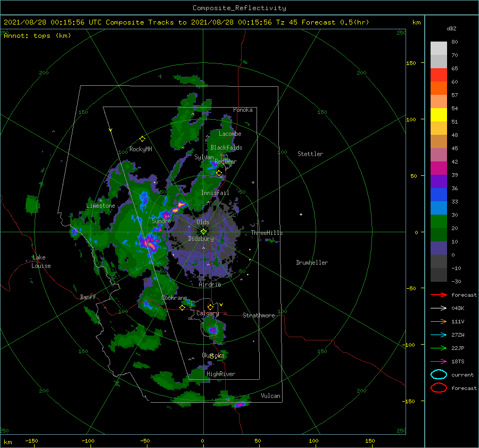Click the 'Annot: tops (km)' annotation label
Screen dimensions: 479x448
coord(37,36)
